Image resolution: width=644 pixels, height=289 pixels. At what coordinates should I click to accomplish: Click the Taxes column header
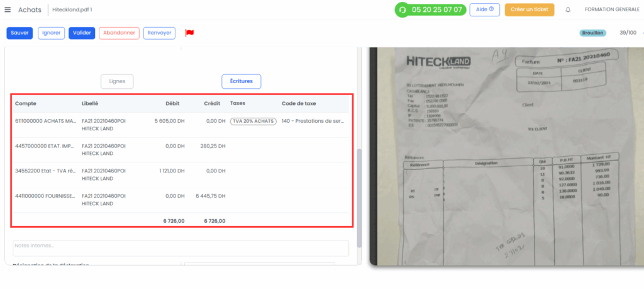[237, 104]
